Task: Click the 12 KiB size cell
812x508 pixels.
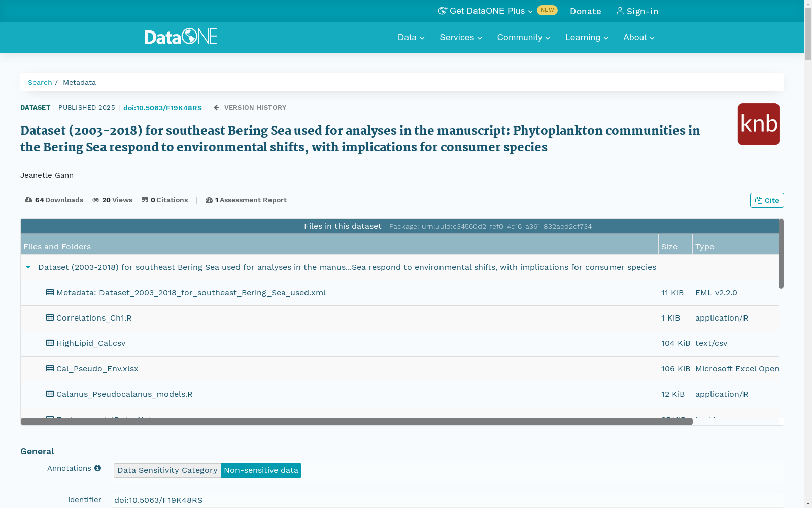Action: click(673, 394)
